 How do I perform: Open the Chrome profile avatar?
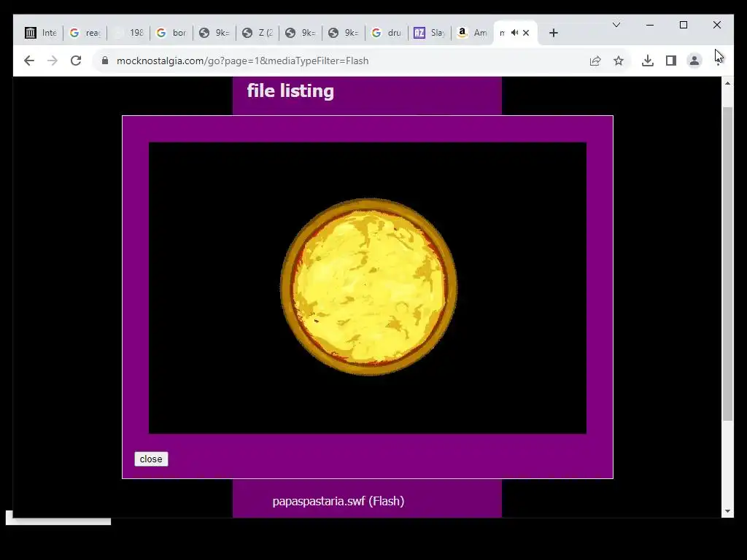point(694,61)
